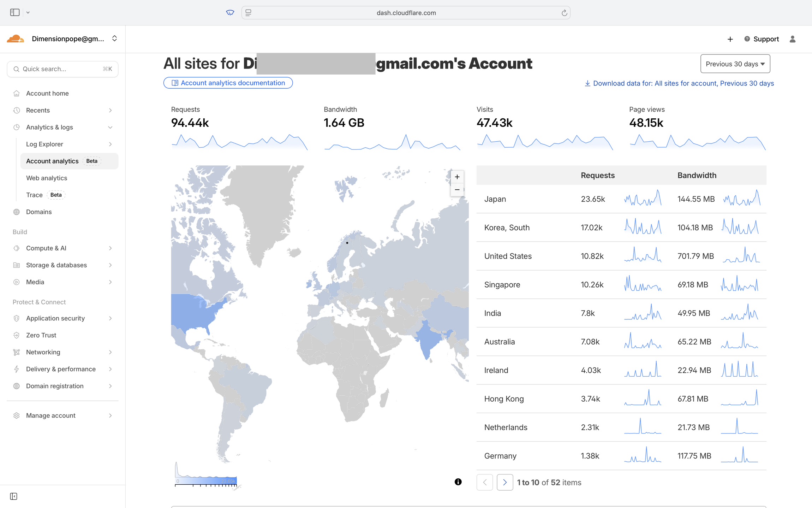Click the plus add icon in header
This screenshot has width=812, height=508.
coord(730,39)
